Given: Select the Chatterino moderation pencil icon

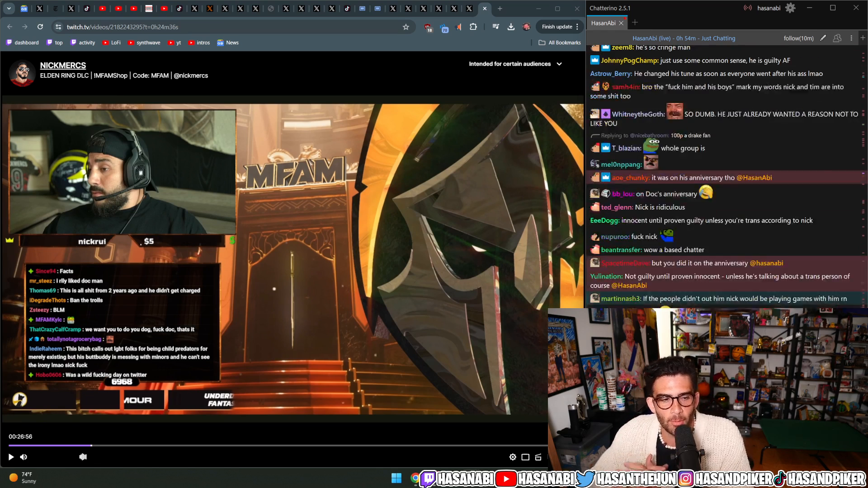Looking at the screenshot, I should click(823, 38).
